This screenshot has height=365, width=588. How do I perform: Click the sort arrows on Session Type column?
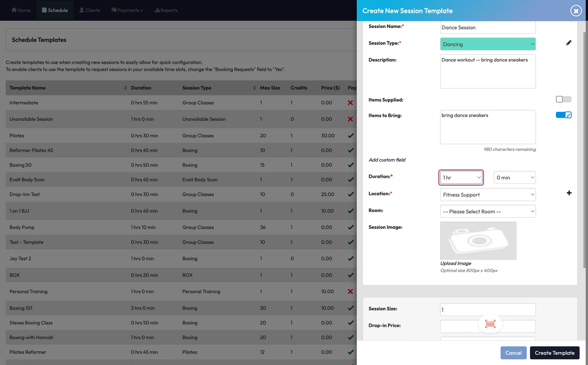point(254,88)
